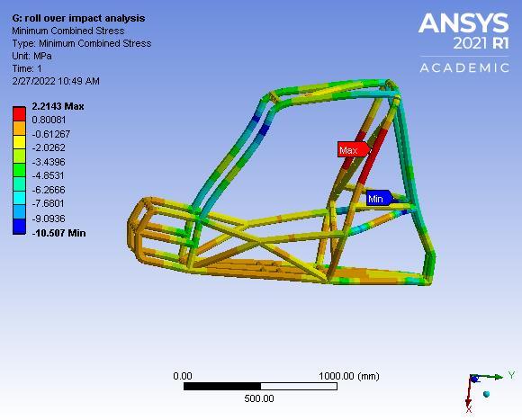The width and height of the screenshot is (522, 420).
Task: Click the 2.2143 Max legend value
Action: [x=58, y=106]
